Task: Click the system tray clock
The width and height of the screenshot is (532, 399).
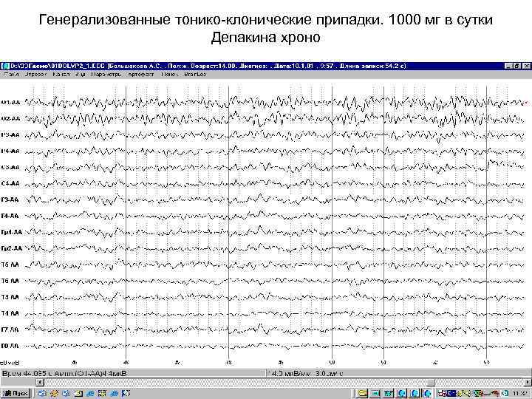Action: [x=521, y=394]
